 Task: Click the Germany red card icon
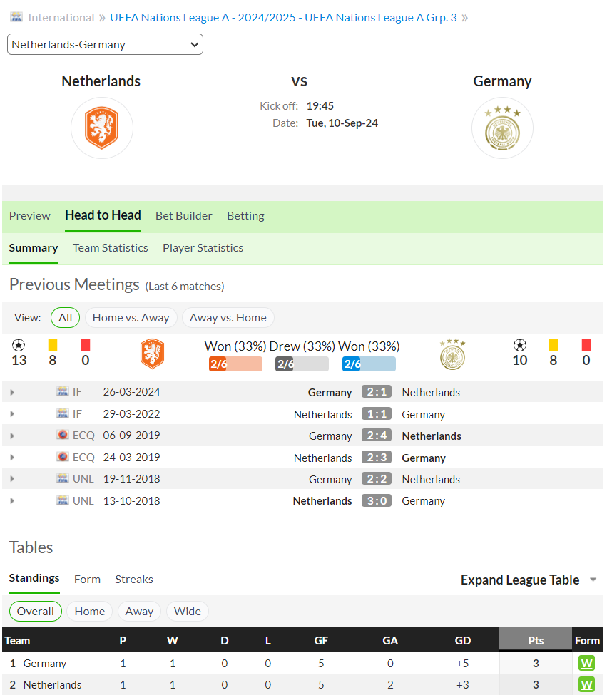tap(586, 345)
